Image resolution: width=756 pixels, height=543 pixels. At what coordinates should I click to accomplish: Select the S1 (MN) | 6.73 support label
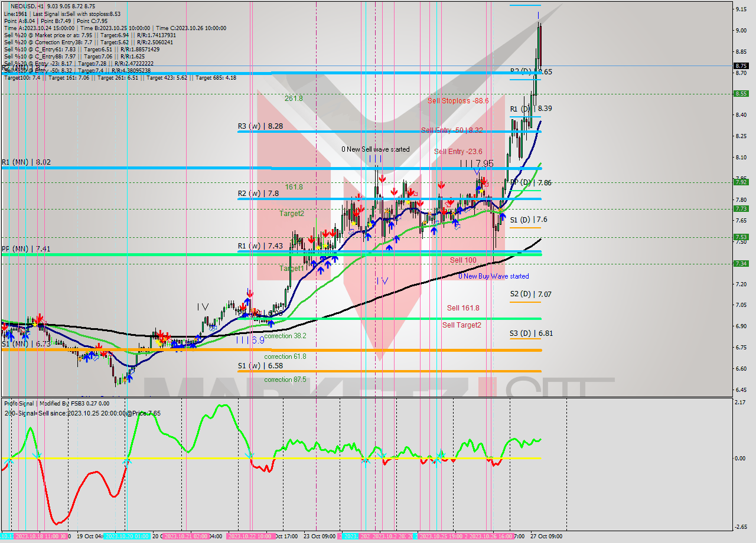(26, 344)
